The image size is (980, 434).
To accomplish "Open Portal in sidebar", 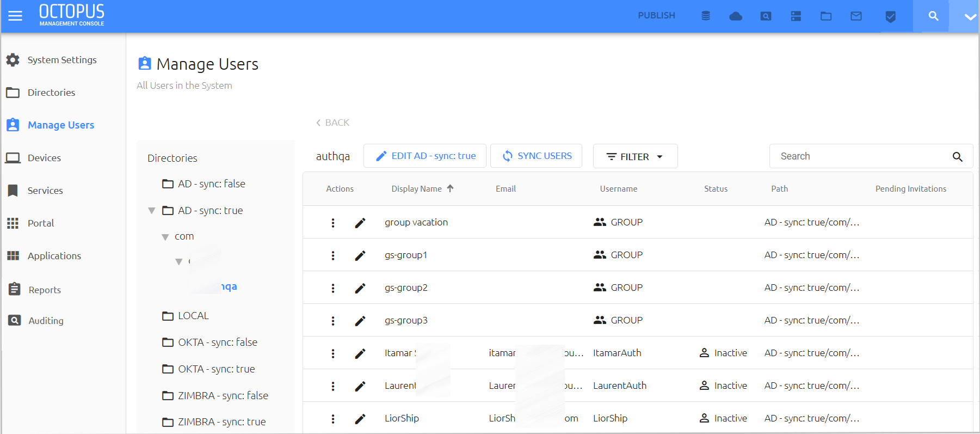I will click(30, 223).
